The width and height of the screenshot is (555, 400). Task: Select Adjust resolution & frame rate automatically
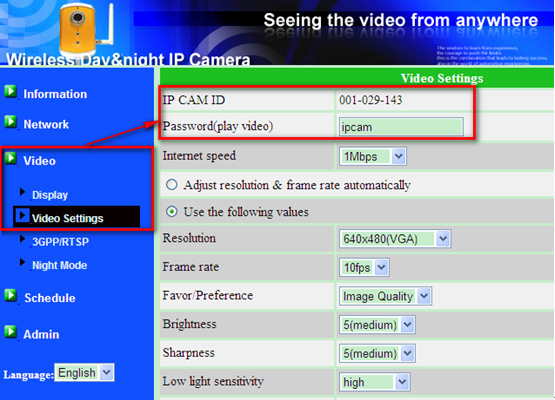pyautogui.click(x=172, y=184)
